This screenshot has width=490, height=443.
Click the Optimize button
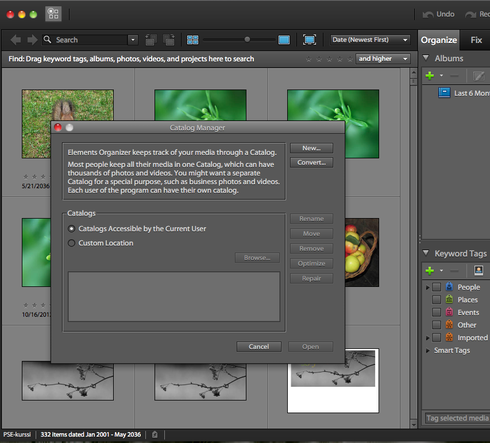click(x=311, y=263)
